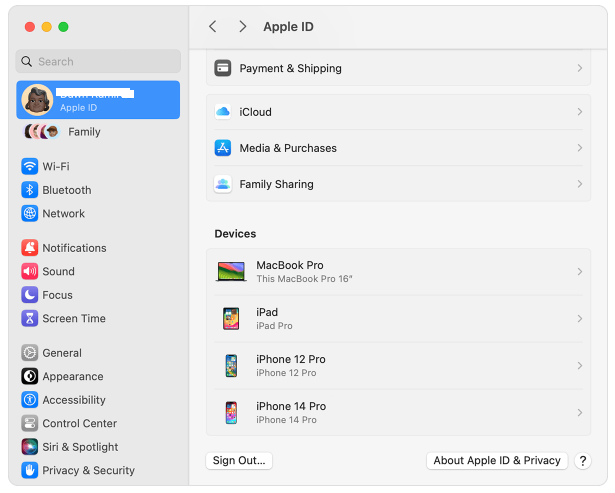Image resolution: width=615 pixels, height=493 pixels.
Task: Click the Family avatars group icon
Action: pyautogui.click(x=42, y=132)
